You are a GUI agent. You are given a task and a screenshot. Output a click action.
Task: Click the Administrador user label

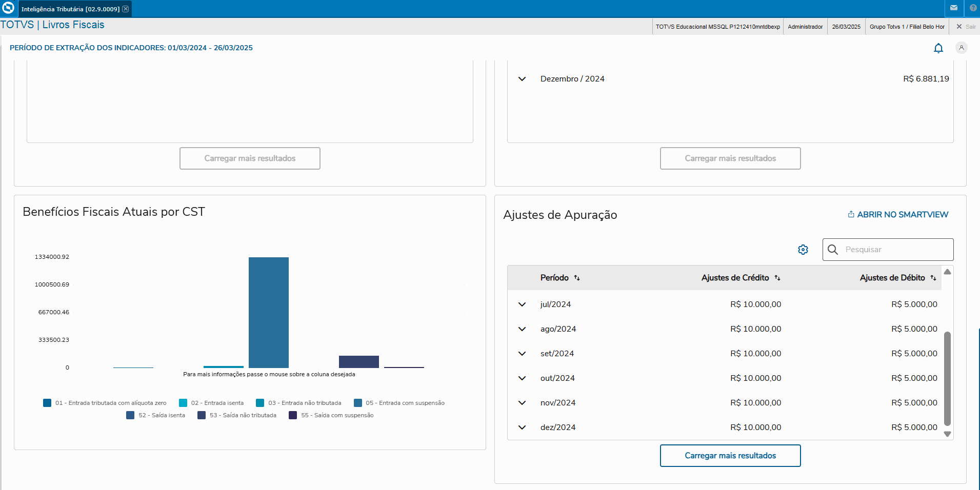pos(805,27)
